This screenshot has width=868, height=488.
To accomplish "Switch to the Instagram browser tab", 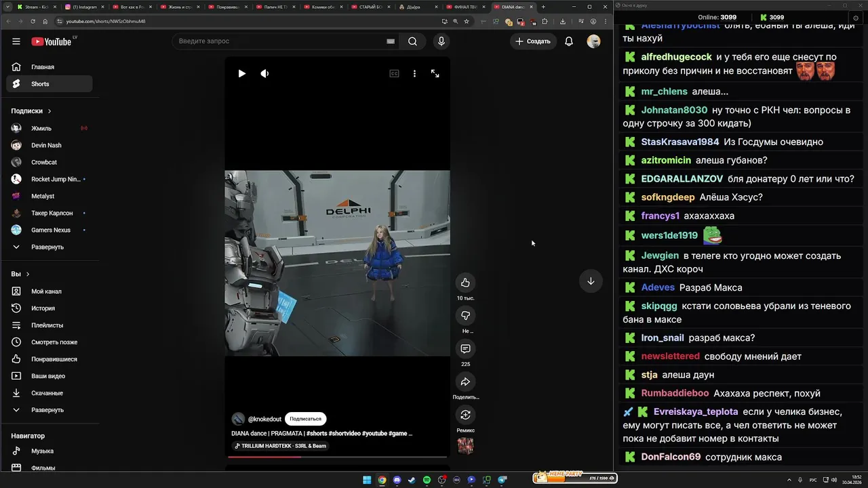I will 84,7.
